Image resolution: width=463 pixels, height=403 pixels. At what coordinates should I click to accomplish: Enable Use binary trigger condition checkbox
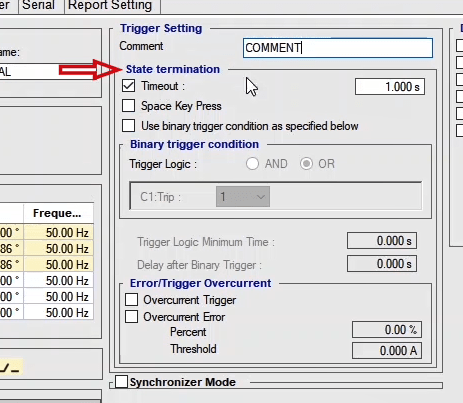[128, 126]
